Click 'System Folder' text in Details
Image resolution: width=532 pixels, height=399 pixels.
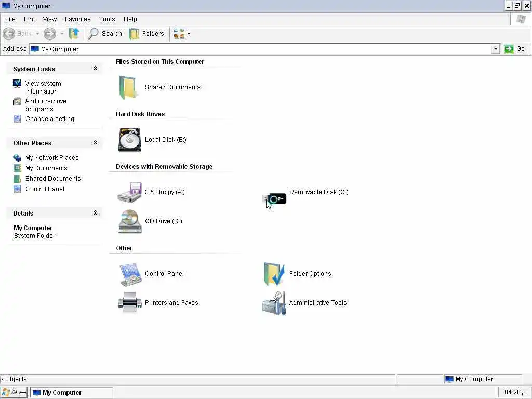[x=34, y=236]
